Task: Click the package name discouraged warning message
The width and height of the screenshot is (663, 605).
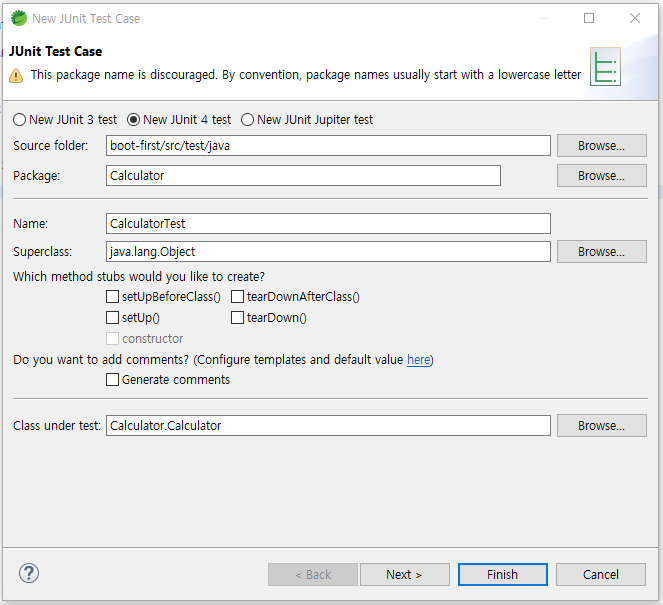Action: coord(306,75)
